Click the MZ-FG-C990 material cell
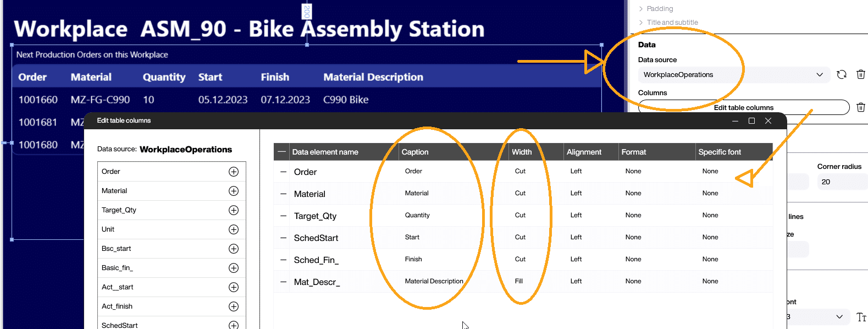 [100, 100]
